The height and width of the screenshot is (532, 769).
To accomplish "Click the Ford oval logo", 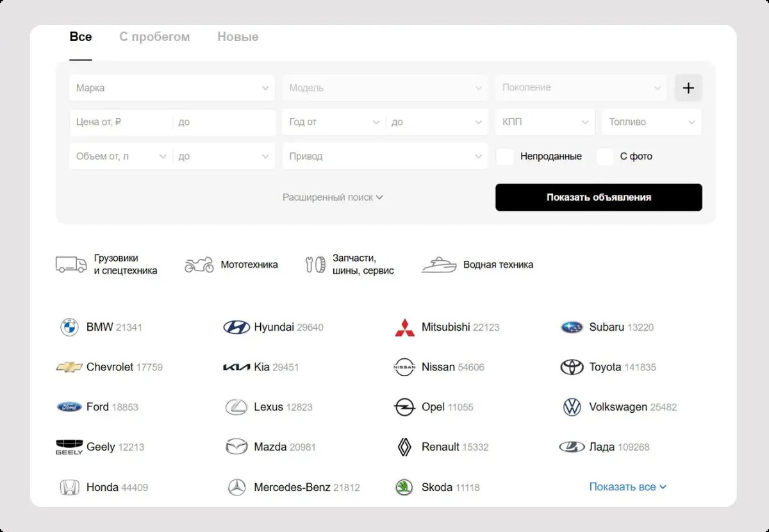I will coord(69,407).
